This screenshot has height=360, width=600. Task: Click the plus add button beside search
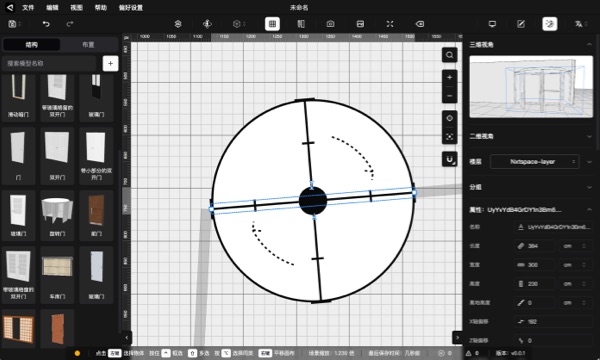111,64
